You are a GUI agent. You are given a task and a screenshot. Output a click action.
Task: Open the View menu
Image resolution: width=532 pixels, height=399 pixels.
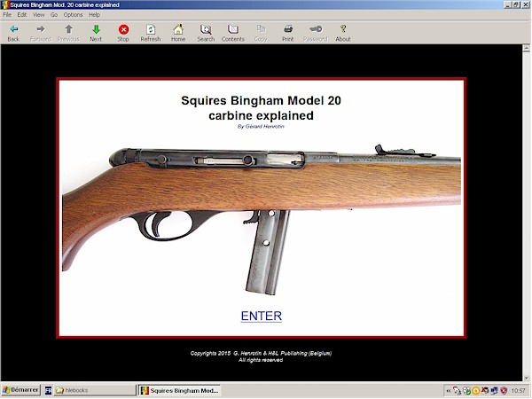click(38, 14)
